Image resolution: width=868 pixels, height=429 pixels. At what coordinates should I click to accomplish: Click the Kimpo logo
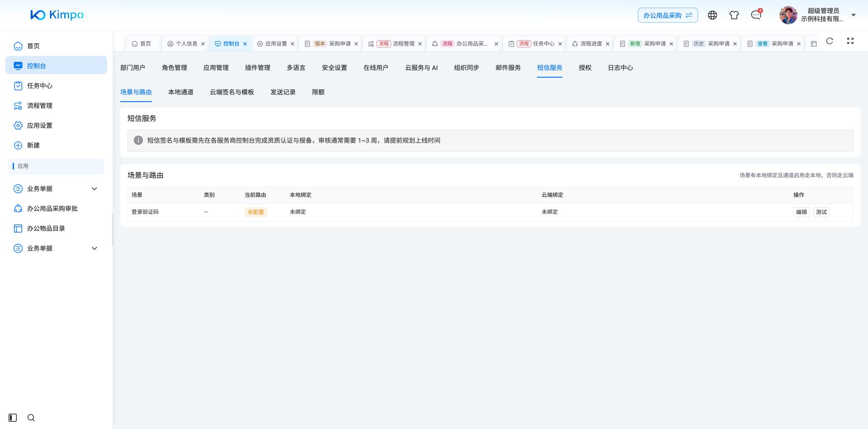coord(57,15)
